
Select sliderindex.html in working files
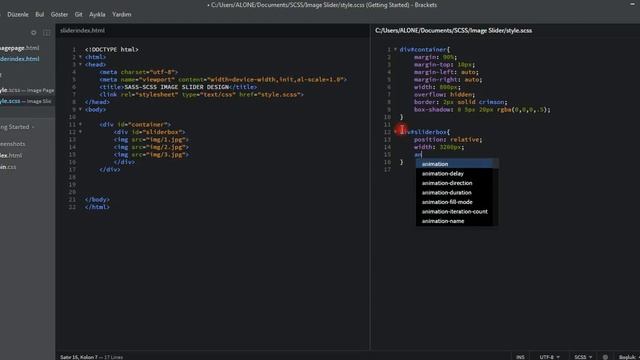[x=20, y=59]
